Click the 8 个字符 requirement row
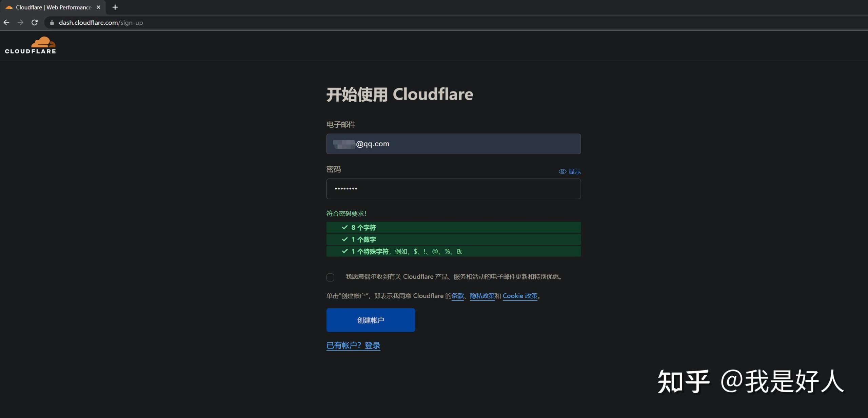Viewport: 868px width, 418px height. pyautogui.click(x=453, y=227)
